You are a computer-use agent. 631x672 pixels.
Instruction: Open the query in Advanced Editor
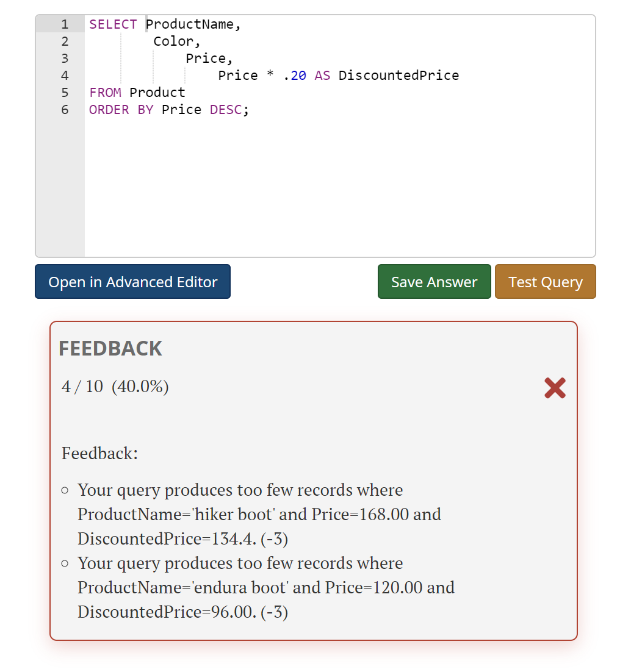click(132, 281)
